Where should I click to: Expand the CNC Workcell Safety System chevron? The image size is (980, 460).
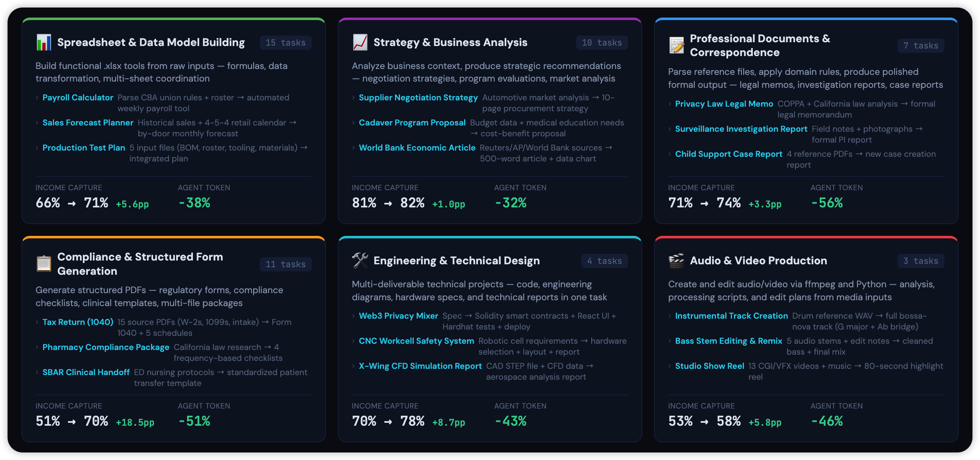pos(354,341)
